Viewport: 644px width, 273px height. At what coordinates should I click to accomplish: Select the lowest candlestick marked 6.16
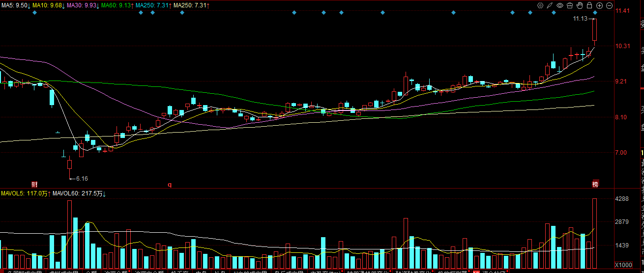click(69, 165)
